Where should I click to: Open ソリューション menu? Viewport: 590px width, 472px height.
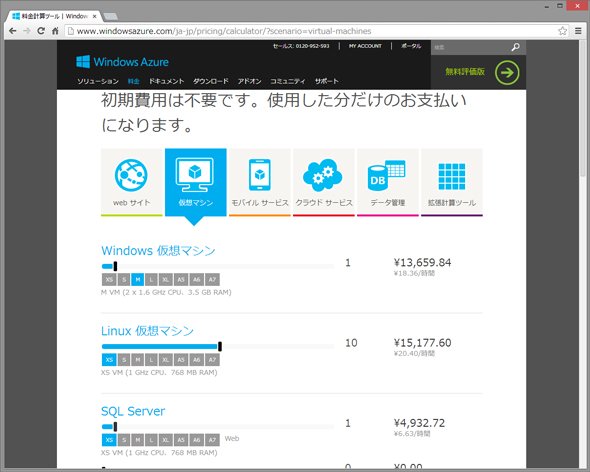pos(98,81)
